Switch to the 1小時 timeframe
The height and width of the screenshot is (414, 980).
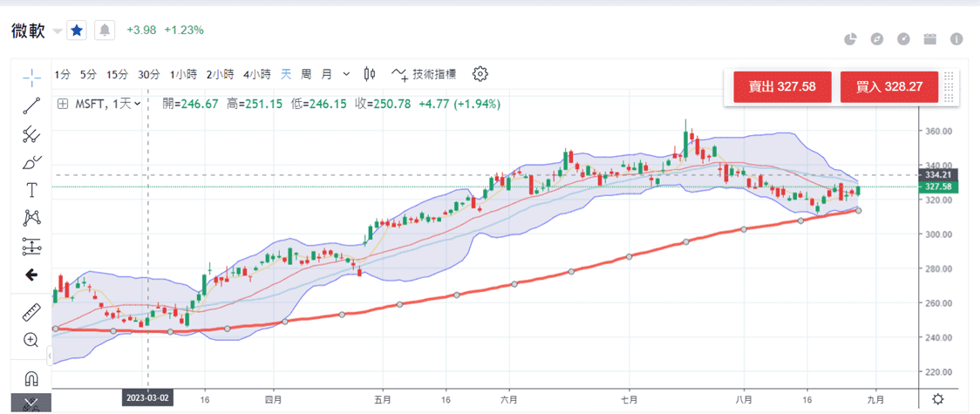[x=183, y=74]
